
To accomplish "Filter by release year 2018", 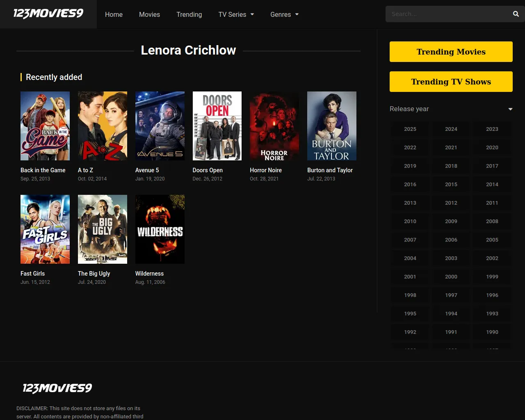I will tap(451, 166).
